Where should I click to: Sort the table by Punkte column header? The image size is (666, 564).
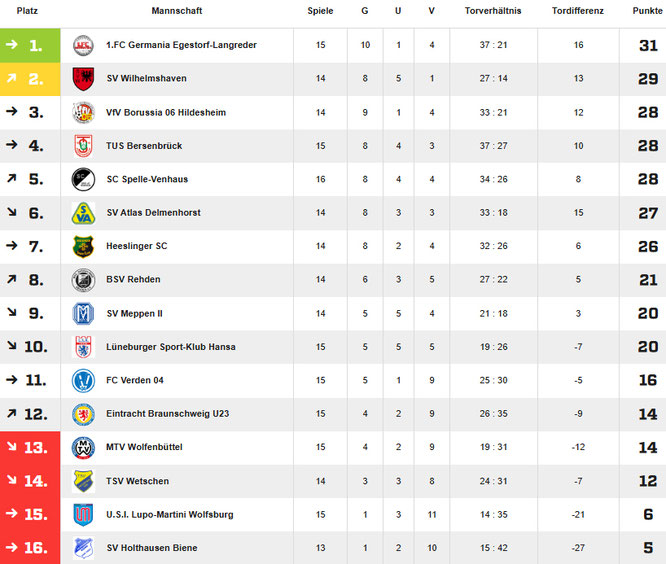pyautogui.click(x=647, y=10)
